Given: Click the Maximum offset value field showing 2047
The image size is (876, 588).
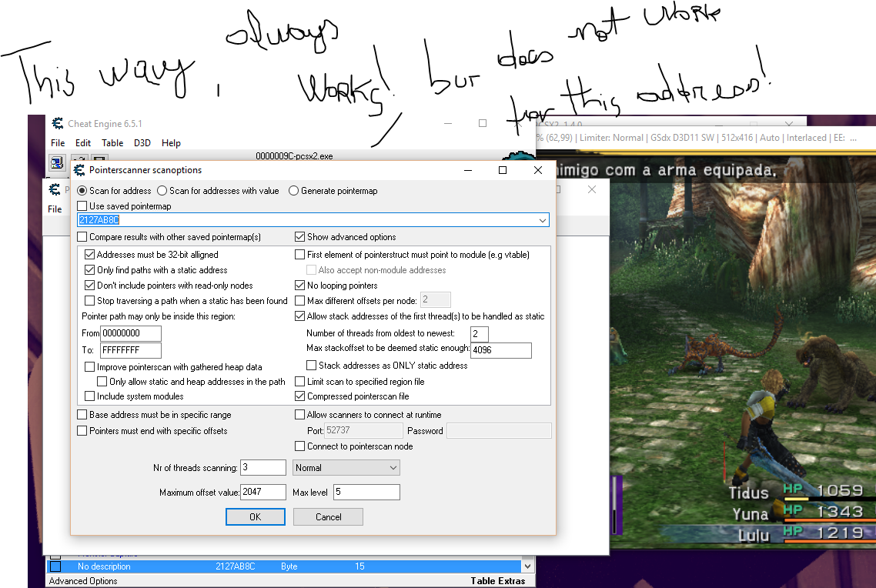Looking at the screenshot, I should pos(262,491).
